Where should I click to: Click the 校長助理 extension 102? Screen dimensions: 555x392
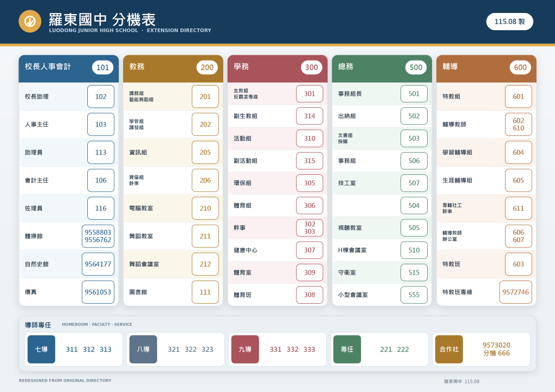(101, 96)
